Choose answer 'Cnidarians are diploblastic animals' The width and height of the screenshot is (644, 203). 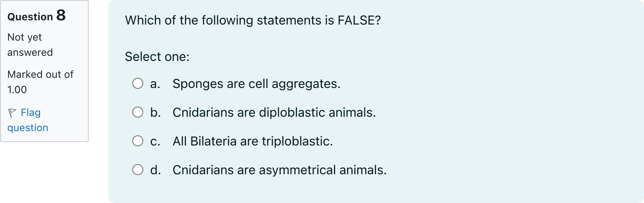click(274, 113)
